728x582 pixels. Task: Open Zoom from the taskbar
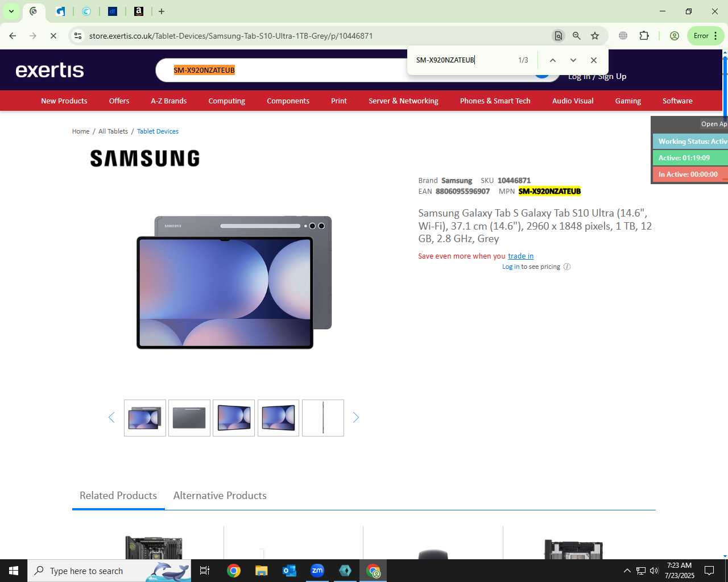click(x=317, y=571)
